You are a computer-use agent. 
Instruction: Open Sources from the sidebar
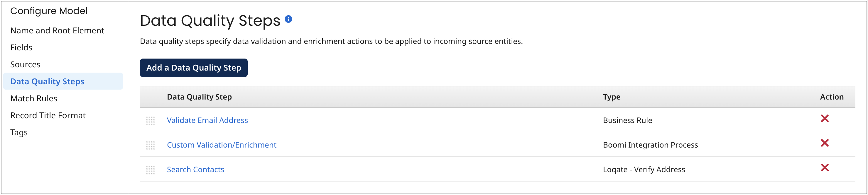click(x=25, y=64)
